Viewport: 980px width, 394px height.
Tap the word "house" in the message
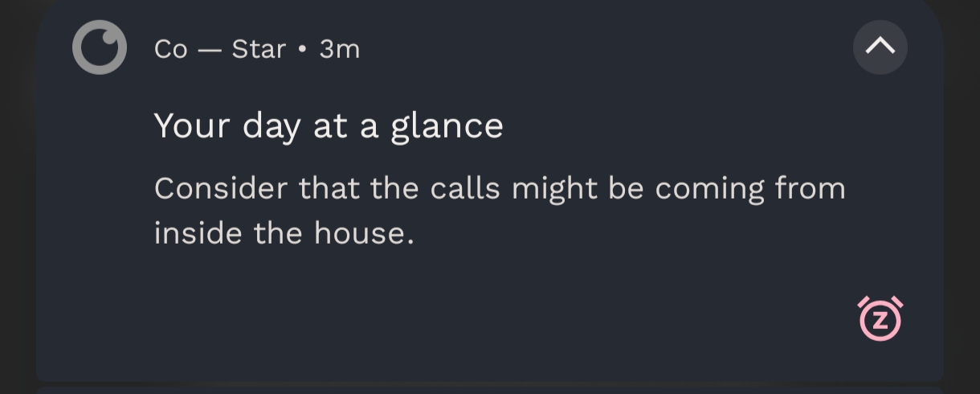tap(359, 233)
